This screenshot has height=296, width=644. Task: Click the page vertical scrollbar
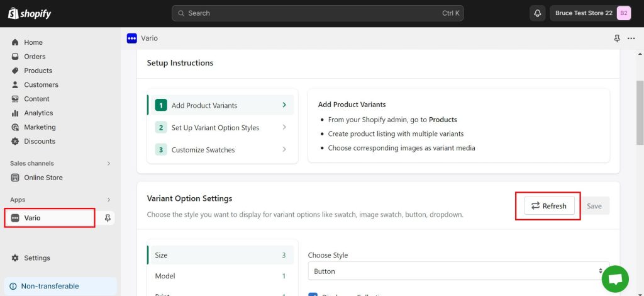pyautogui.click(x=640, y=112)
